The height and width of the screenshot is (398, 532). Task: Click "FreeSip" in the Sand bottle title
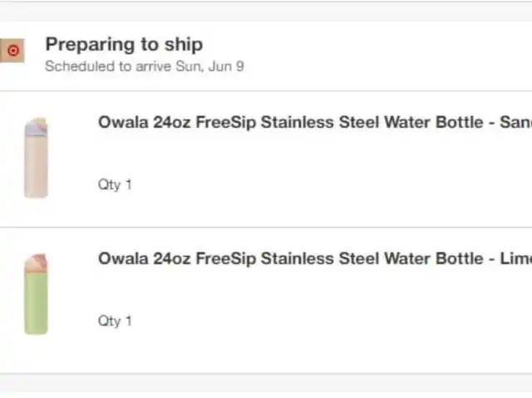click(x=226, y=122)
